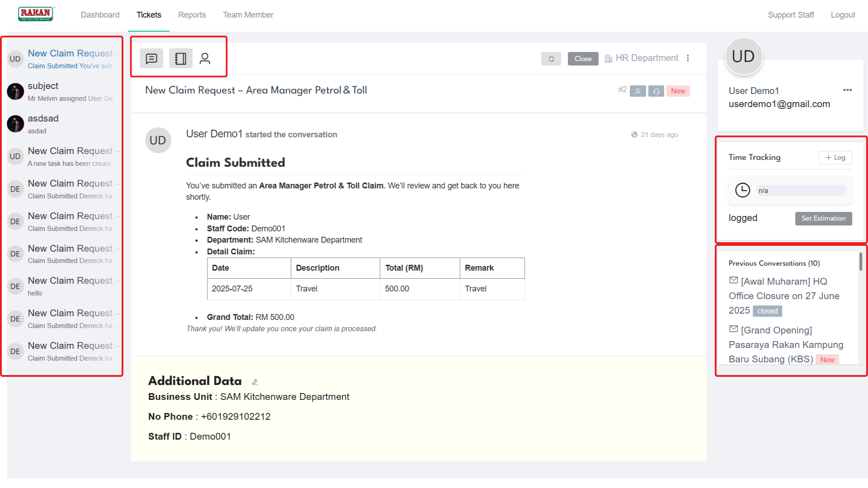Switch to the Dashboard tab
Viewport: 868px width, 488px height.
(100, 15)
